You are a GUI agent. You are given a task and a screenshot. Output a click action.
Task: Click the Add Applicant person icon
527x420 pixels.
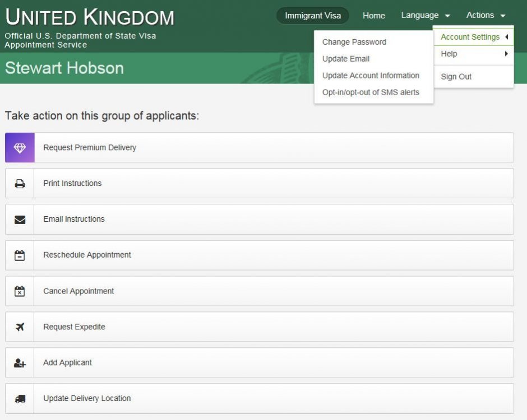tap(20, 363)
